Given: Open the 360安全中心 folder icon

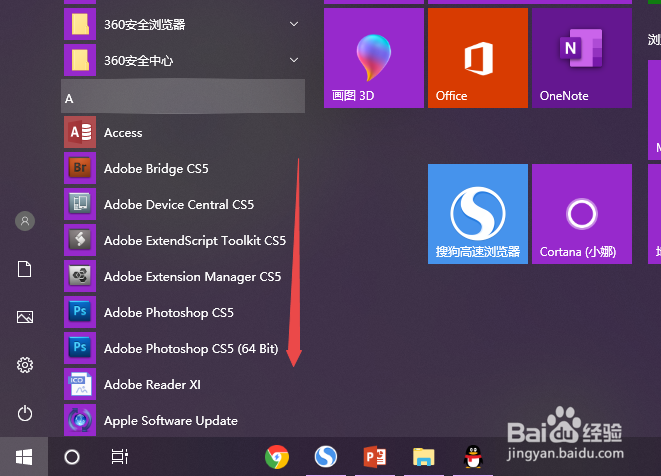Looking at the screenshot, I should point(80,60).
